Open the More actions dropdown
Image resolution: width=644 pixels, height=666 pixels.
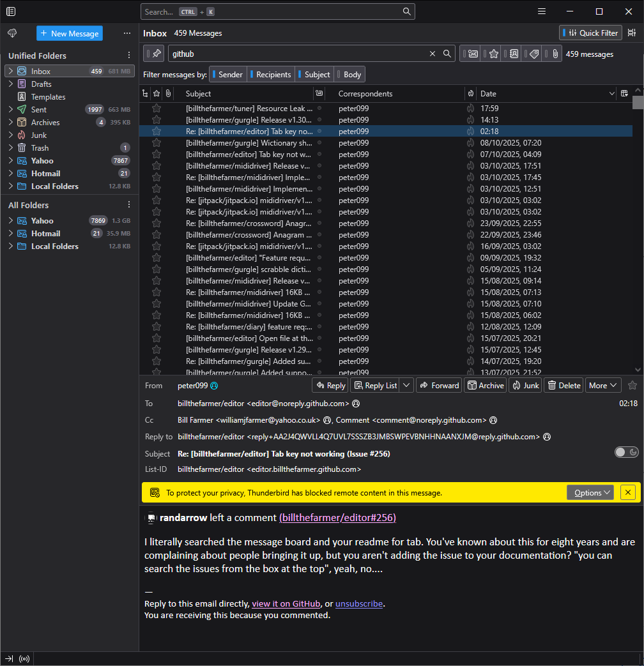tap(602, 385)
